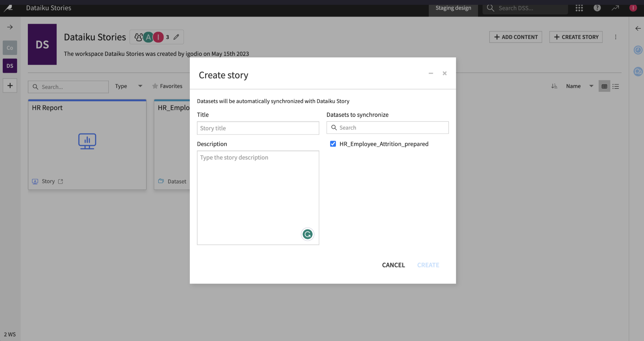The image size is (644, 341).
Task: Open the discussions chat icon in right panel
Action: [638, 72]
